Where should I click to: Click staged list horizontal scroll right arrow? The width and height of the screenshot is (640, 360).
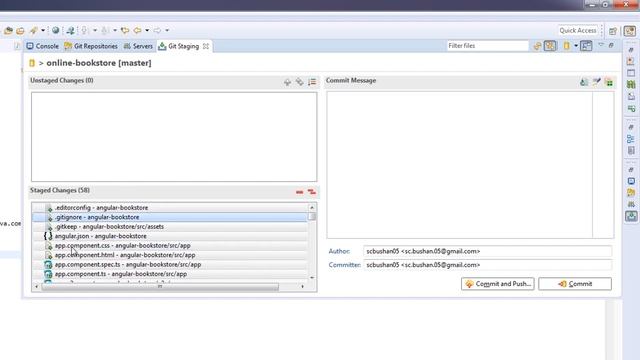[302, 287]
